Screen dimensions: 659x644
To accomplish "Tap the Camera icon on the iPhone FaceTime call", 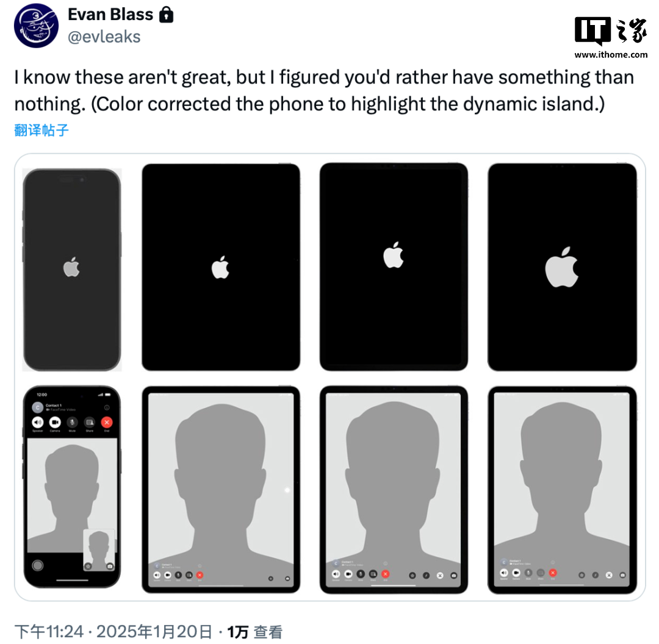I will coord(55,422).
